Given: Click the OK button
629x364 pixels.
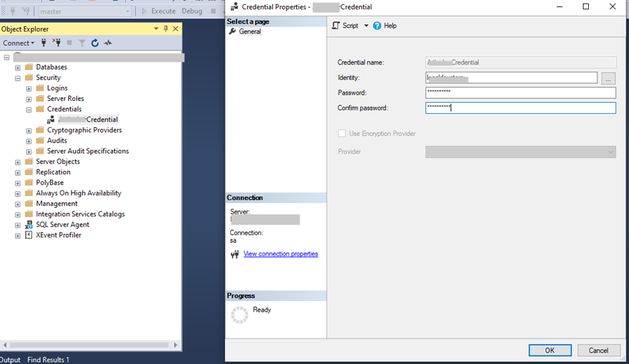Looking at the screenshot, I should coord(549,350).
